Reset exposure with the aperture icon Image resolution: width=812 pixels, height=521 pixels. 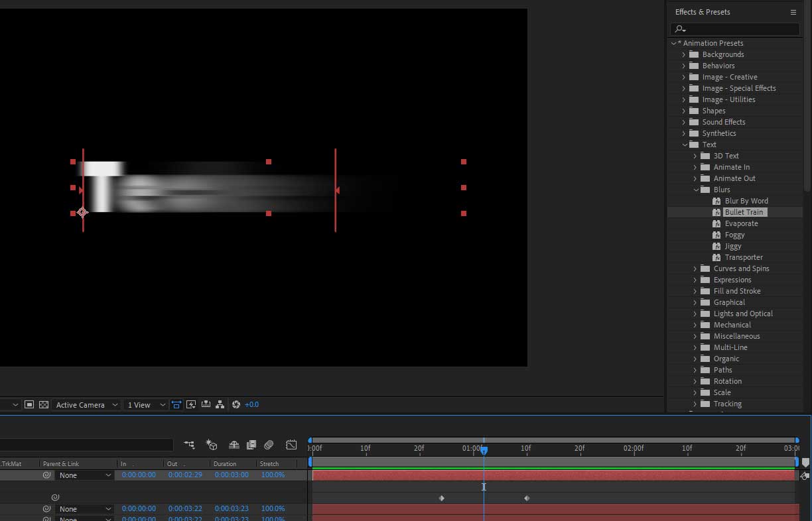click(236, 404)
